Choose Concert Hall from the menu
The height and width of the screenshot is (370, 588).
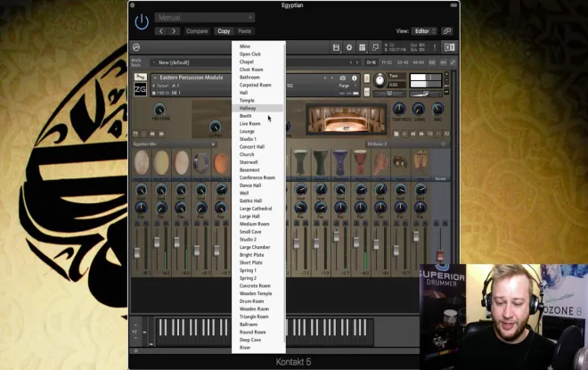click(x=252, y=147)
